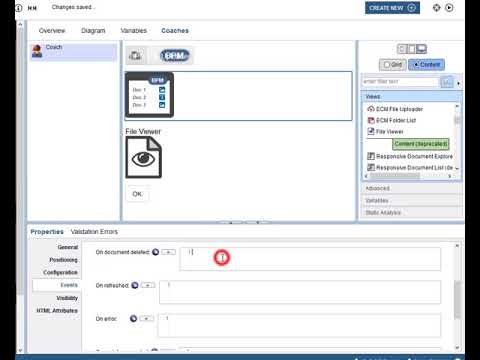Click the OK button in the coach canvas

(x=137, y=194)
